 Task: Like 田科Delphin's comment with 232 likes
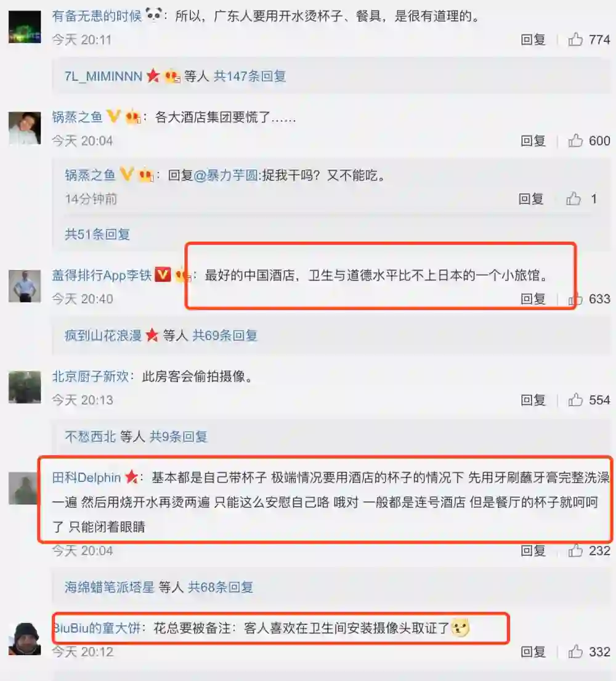[x=575, y=551]
